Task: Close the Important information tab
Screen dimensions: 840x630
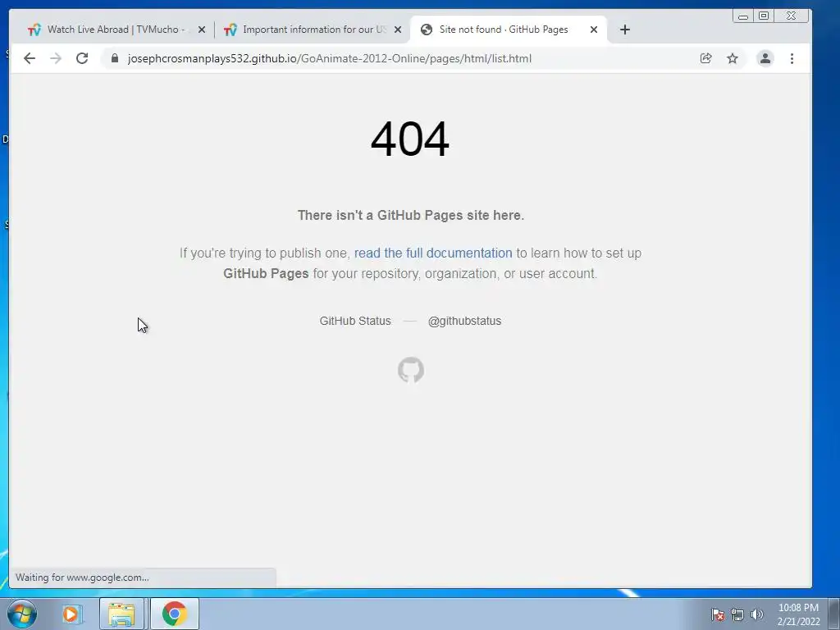Action: [398, 30]
